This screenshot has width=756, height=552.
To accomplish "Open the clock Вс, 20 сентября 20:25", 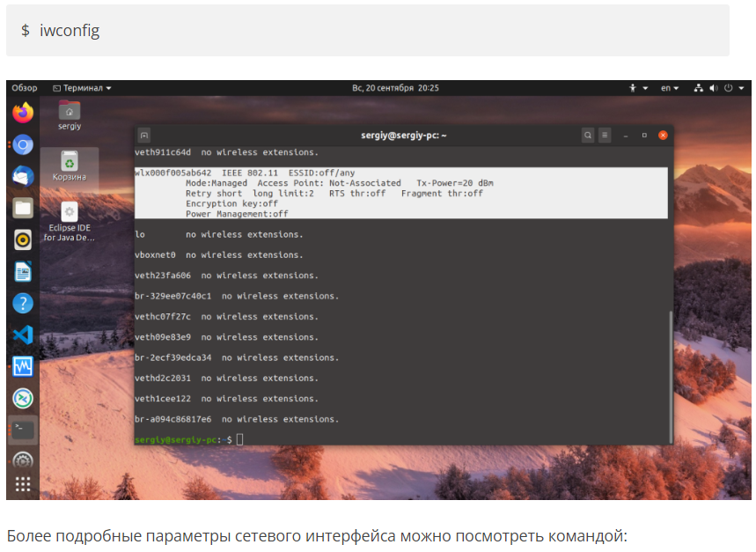I will [395, 88].
